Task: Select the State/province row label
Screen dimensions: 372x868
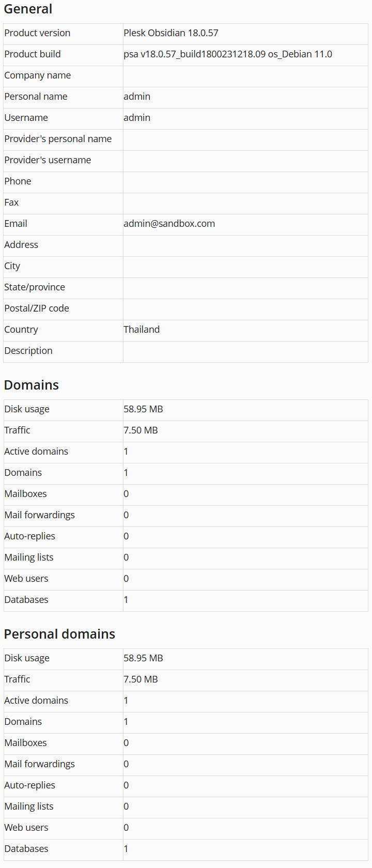Action: (35, 287)
